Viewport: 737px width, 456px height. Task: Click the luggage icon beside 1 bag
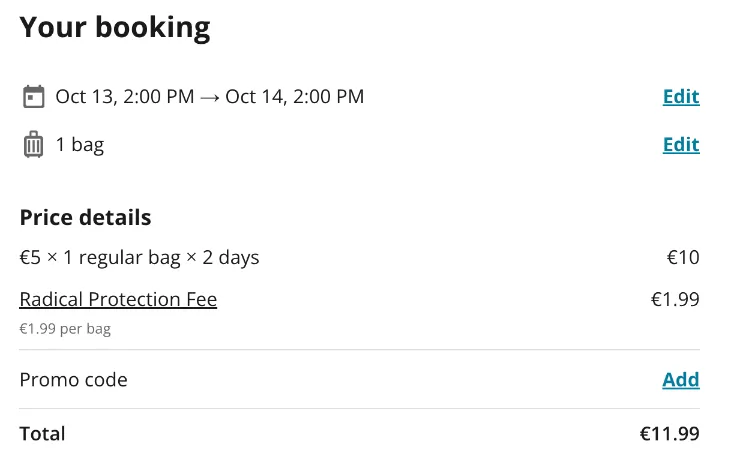click(33, 145)
